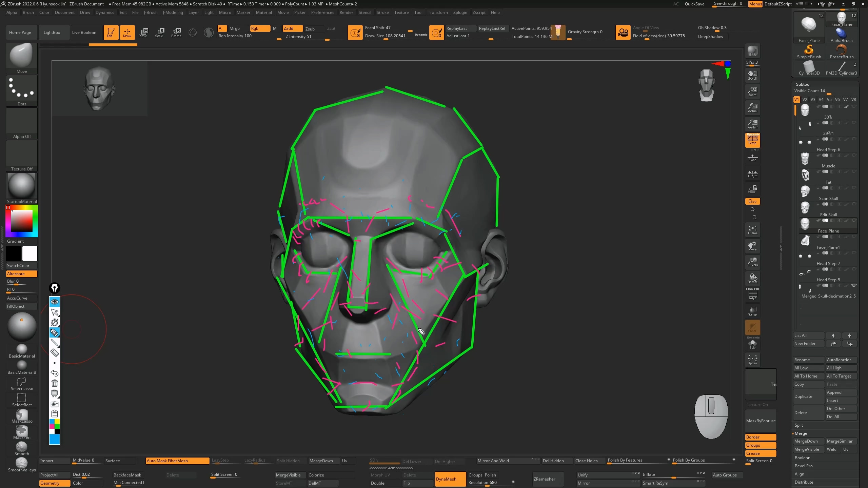Collapse the Merge section
The height and width of the screenshot is (488, 868).
(x=801, y=433)
